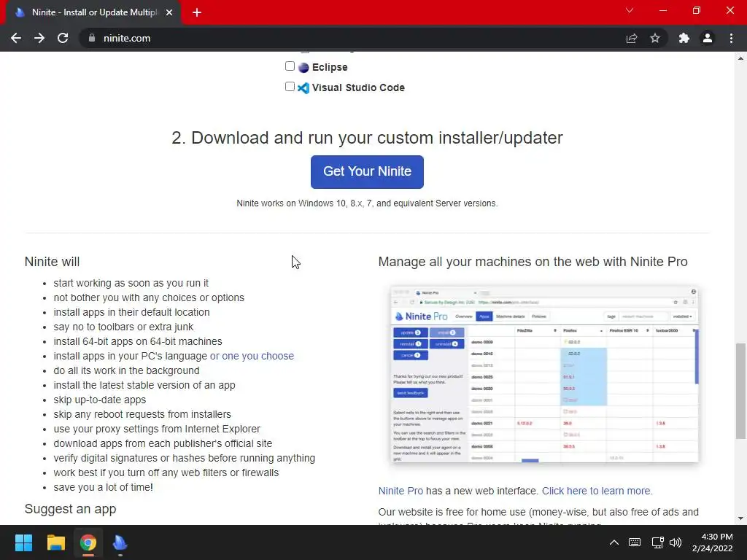
Task: Click the ninite.com address bar
Action: (x=352, y=38)
